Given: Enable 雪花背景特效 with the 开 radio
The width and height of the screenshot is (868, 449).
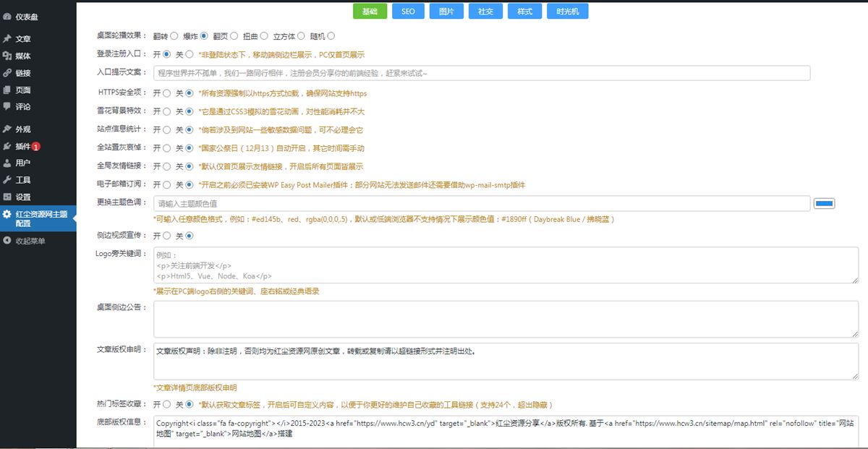Looking at the screenshot, I should click(167, 111).
